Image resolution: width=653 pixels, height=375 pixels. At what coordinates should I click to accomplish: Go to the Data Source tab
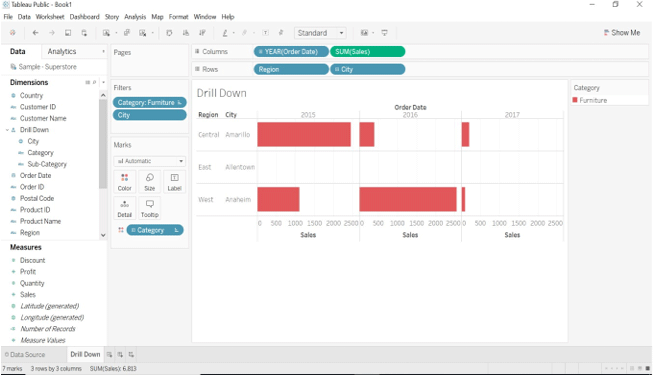click(x=25, y=355)
